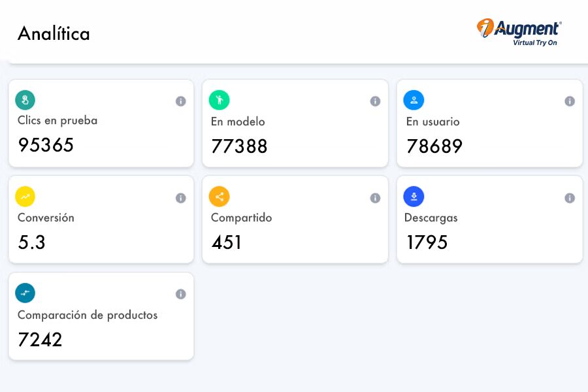Click the 95365 clicks value

click(x=46, y=145)
